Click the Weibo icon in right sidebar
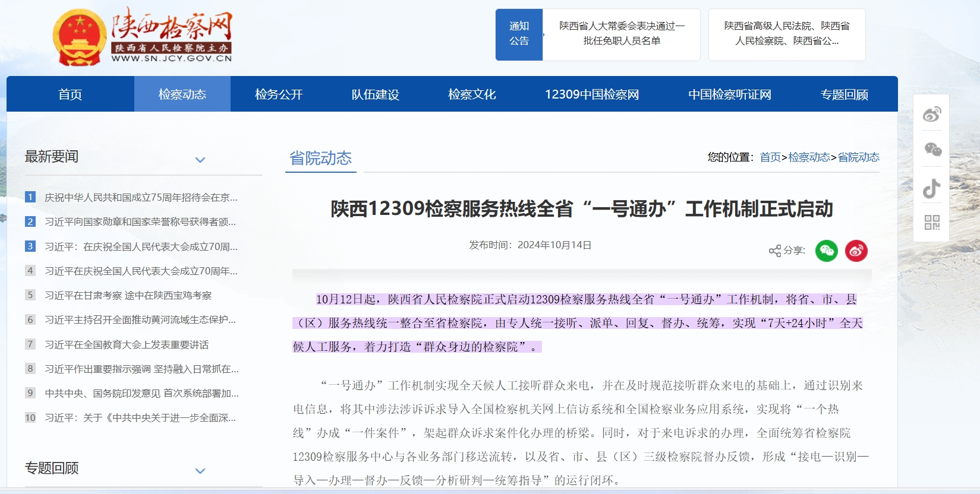This screenshot has width=980, height=494. [931, 114]
